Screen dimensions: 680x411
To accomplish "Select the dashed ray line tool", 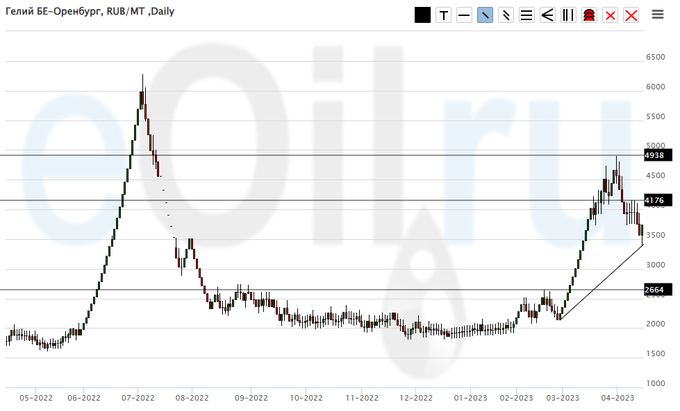I will coord(506,15).
